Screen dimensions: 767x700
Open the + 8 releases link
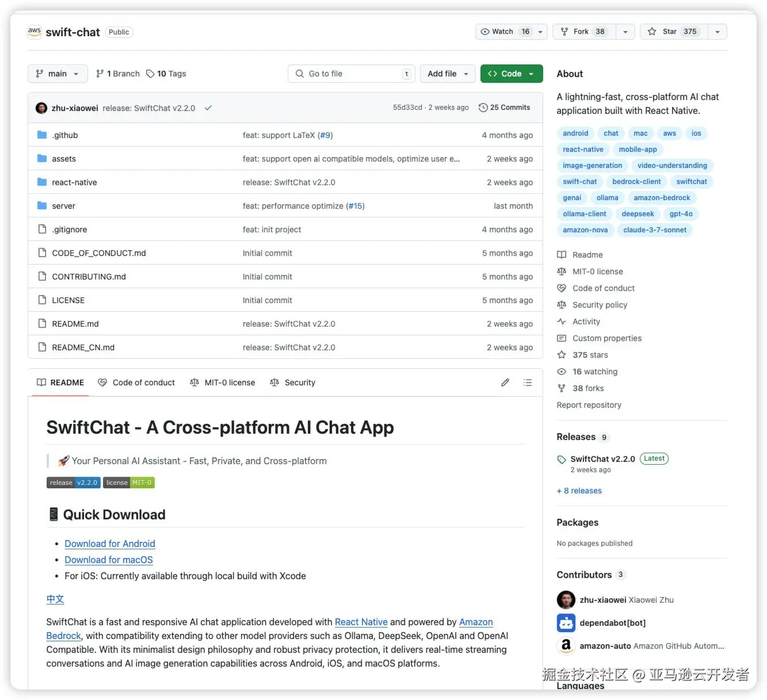coord(579,491)
